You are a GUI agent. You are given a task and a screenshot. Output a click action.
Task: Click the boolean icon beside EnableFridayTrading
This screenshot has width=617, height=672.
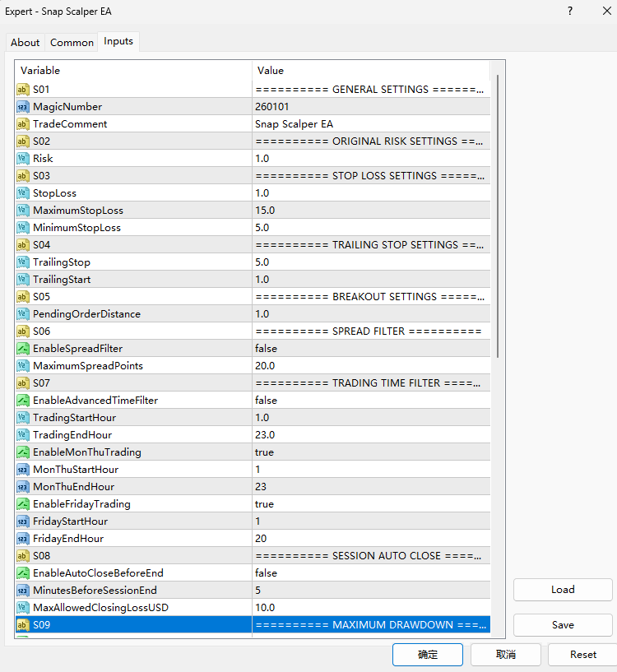click(x=23, y=504)
